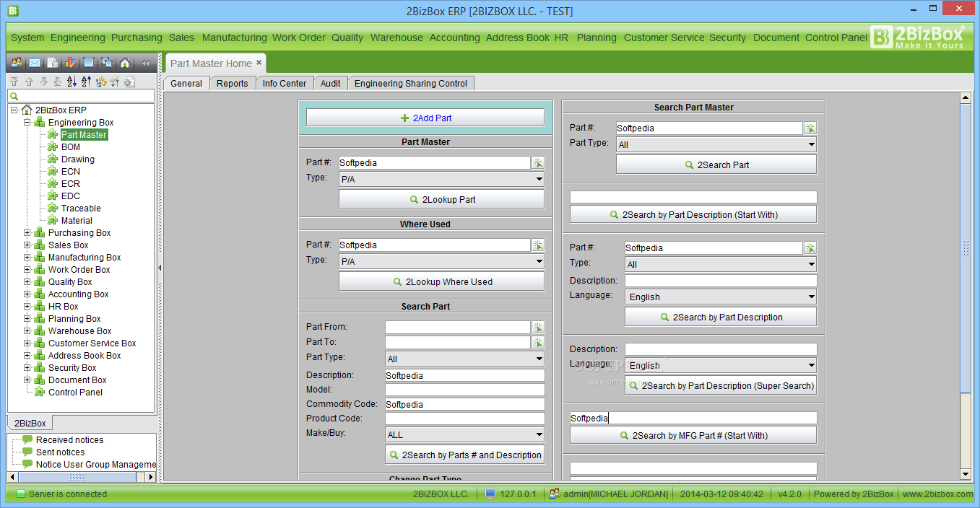Click the 2BizBox logo in the header

(917, 37)
